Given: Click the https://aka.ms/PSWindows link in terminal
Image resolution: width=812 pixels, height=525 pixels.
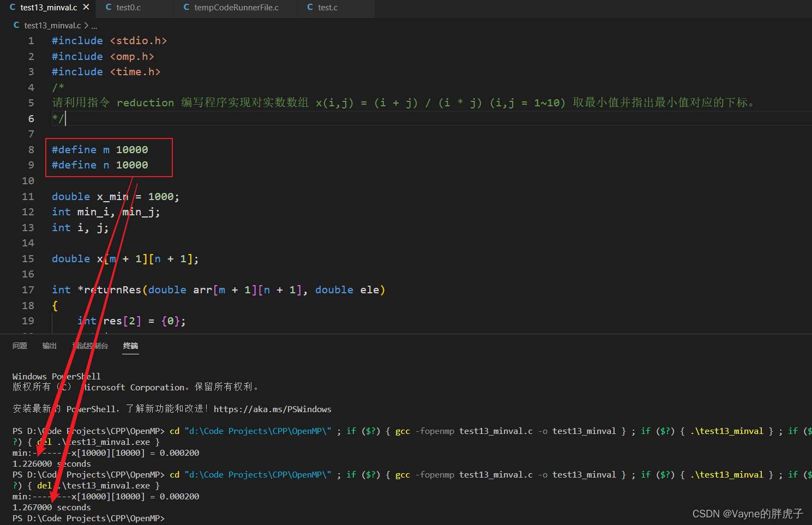Looking at the screenshot, I should (x=272, y=409).
